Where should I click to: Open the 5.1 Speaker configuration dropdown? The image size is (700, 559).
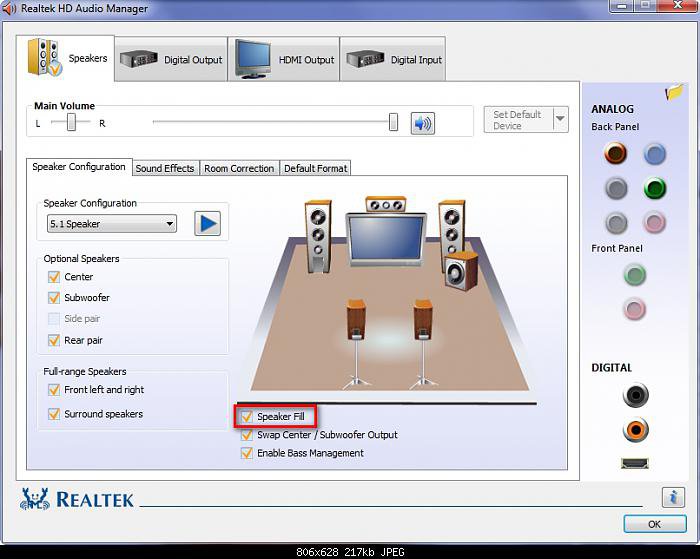(112, 224)
